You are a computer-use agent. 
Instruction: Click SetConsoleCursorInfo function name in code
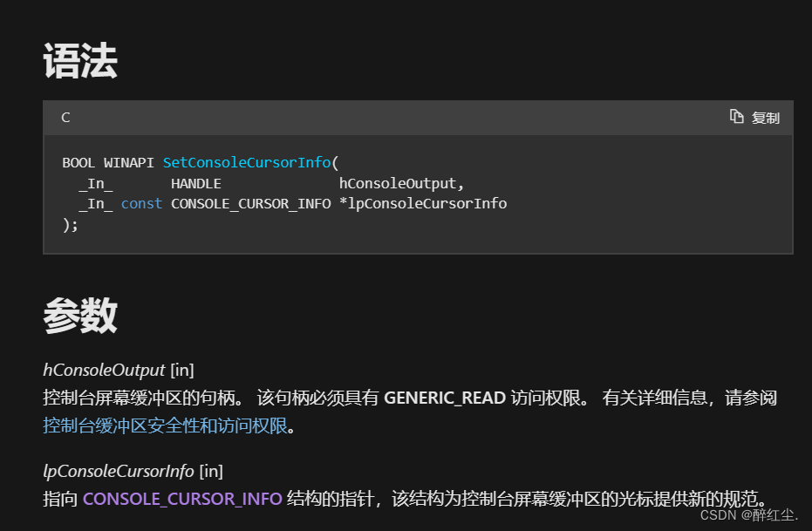(247, 162)
